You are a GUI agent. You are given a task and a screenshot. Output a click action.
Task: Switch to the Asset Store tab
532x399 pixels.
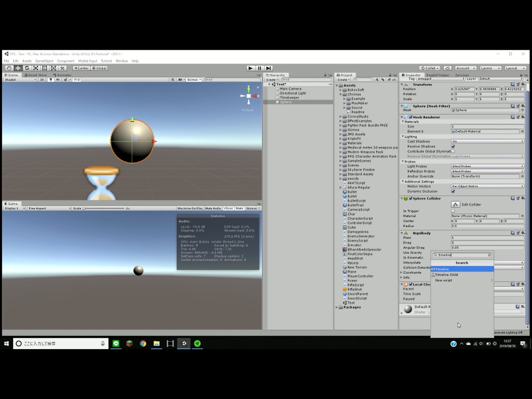[x=36, y=75]
